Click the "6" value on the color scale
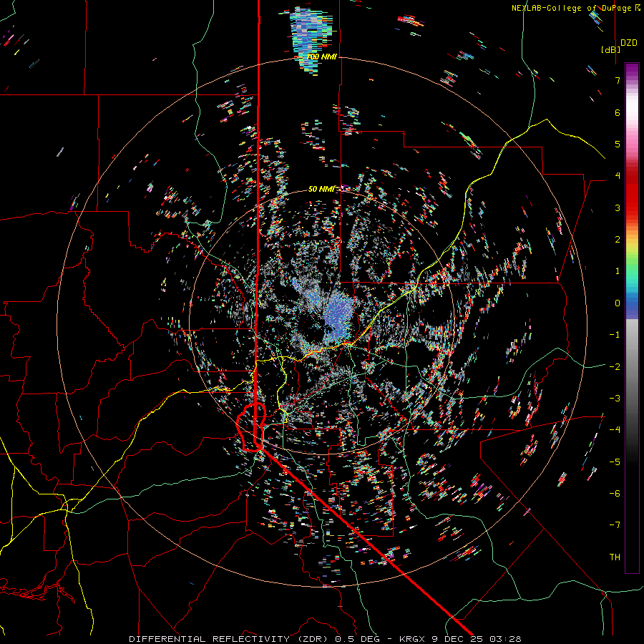 [618, 112]
